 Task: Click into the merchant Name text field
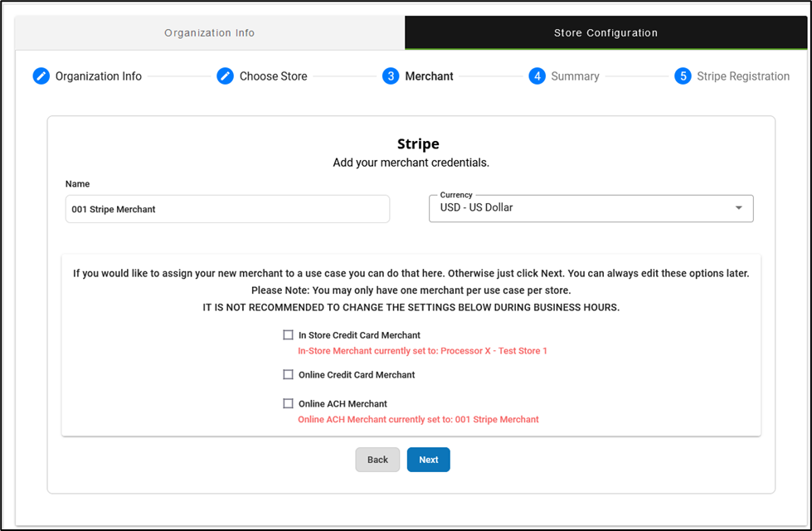click(227, 209)
